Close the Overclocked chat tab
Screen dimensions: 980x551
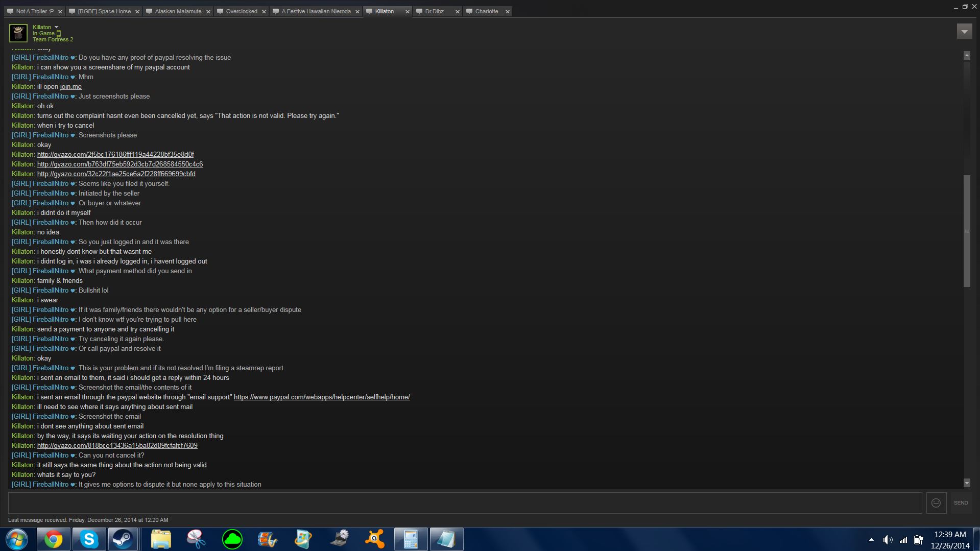(x=264, y=11)
